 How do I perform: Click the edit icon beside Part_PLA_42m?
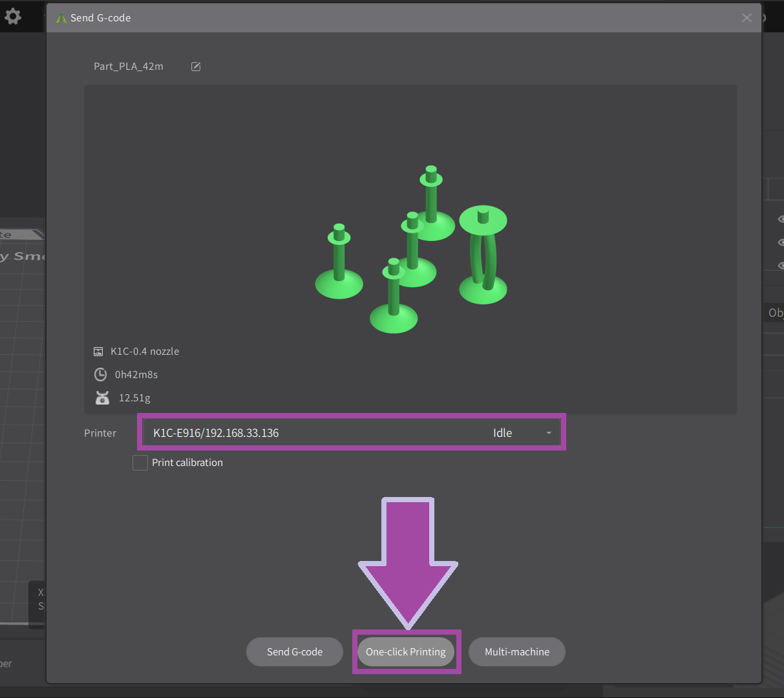196,67
